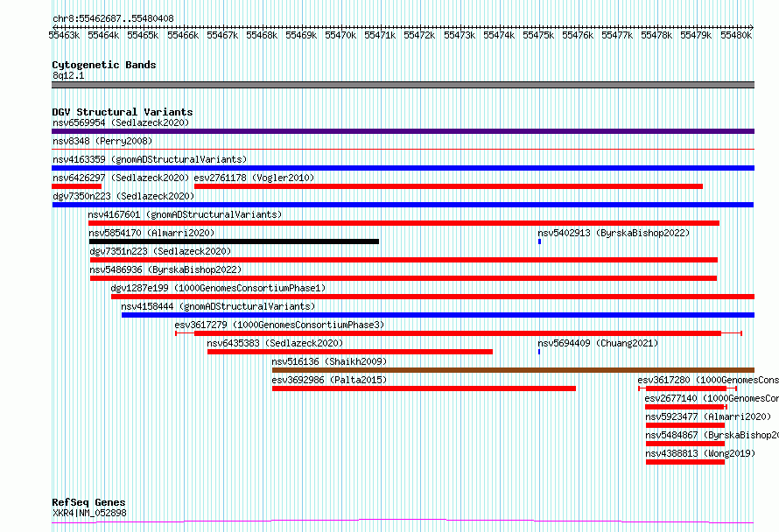The width and height of the screenshot is (779, 532).
Task: Click nsv5484867 ByrskaBishop label
Action: click(x=712, y=435)
